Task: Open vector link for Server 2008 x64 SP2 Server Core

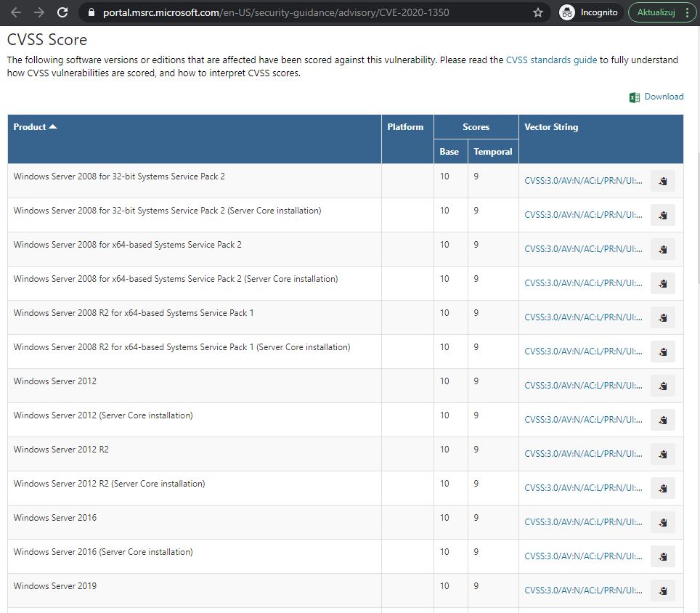Action: point(583,283)
